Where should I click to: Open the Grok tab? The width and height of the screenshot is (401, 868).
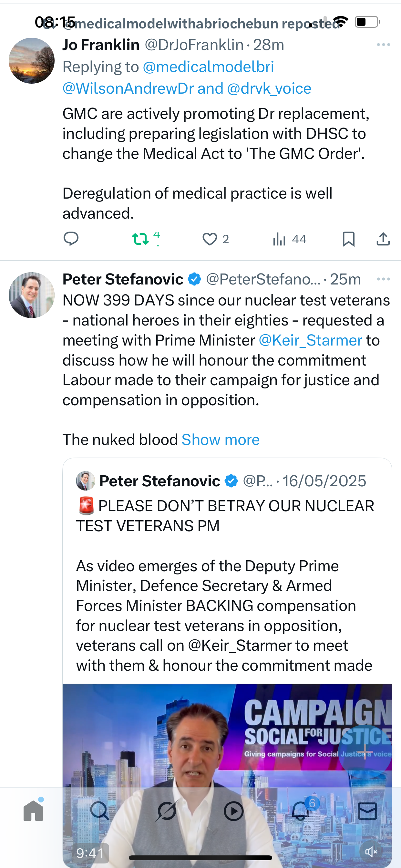point(167,811)
